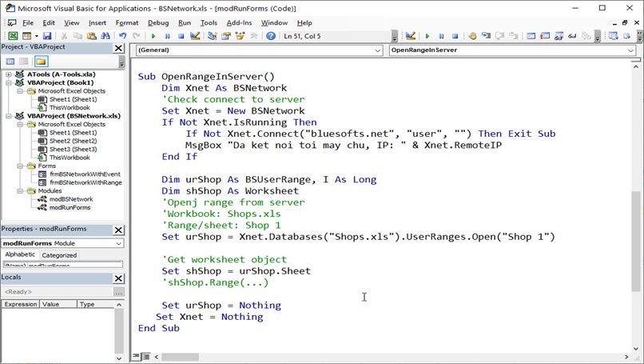Viewport: 644px width, 364px height.
Task: Close the Locals panel
Action: [118, 278]
